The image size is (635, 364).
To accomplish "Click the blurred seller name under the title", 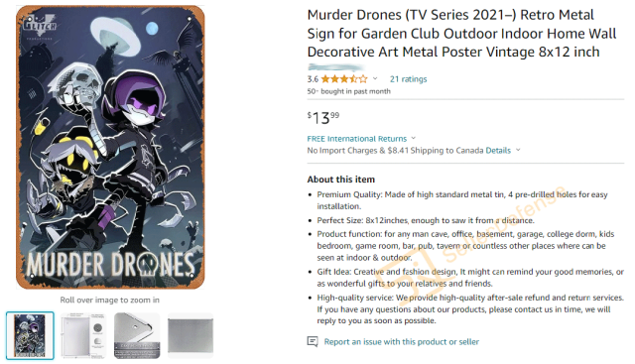I will pos(336,66).
